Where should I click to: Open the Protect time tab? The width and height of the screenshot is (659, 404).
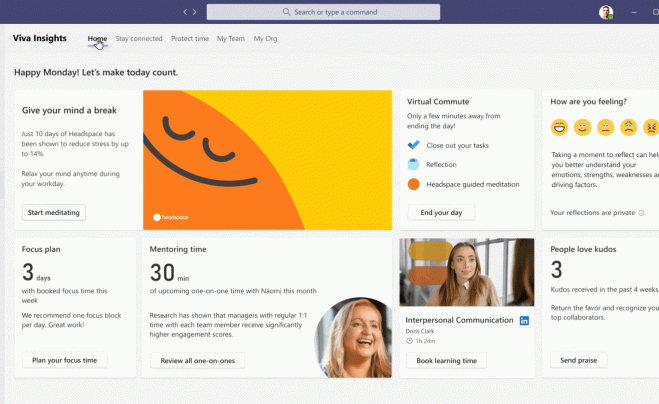[190, 39]
